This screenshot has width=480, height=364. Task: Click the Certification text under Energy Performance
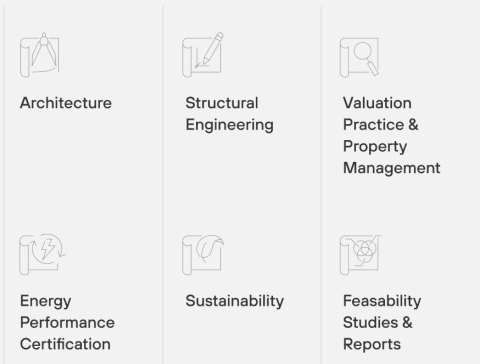pos(65,344)
